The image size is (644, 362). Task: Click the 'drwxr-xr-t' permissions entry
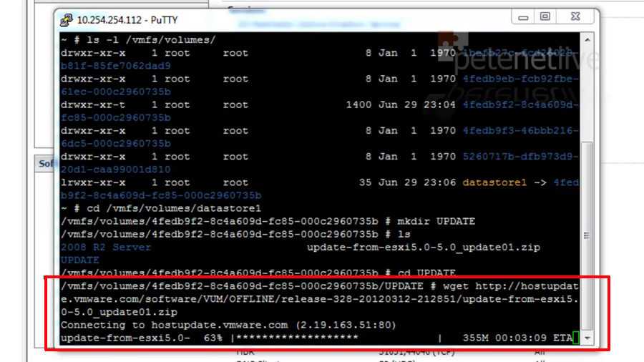(x=93, y=104)
